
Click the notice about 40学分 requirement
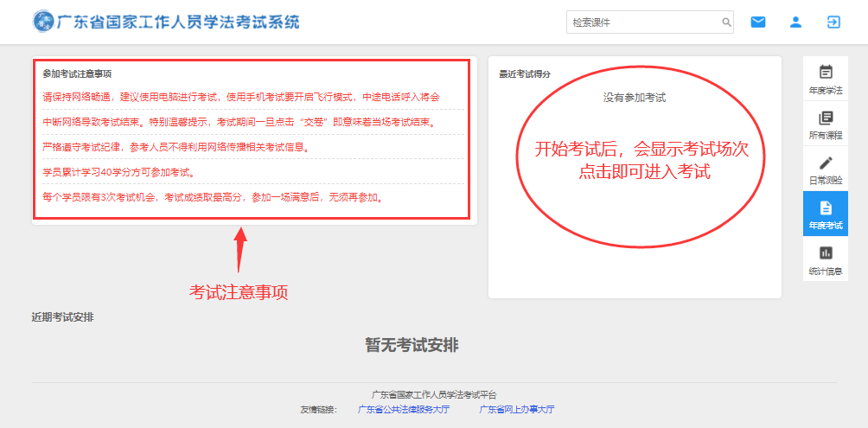119,172
